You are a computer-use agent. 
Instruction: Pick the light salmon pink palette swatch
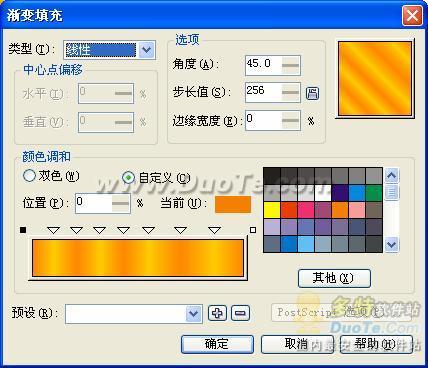point(357,210)
